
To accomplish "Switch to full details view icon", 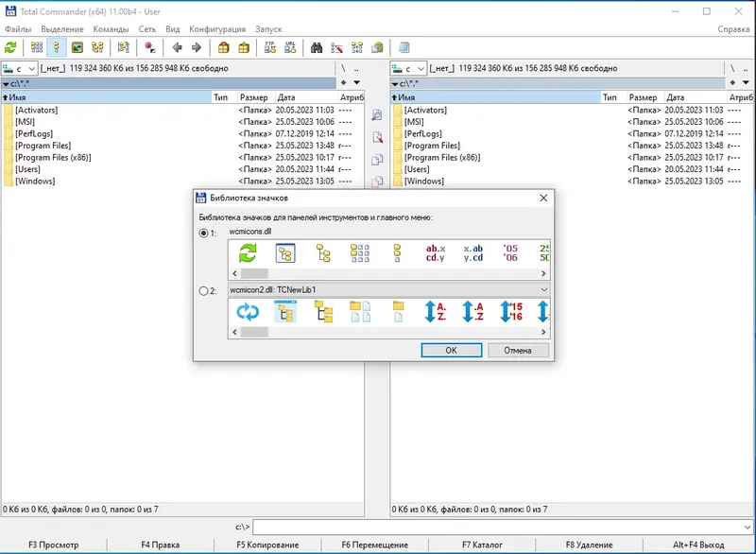I will (57, 47).
